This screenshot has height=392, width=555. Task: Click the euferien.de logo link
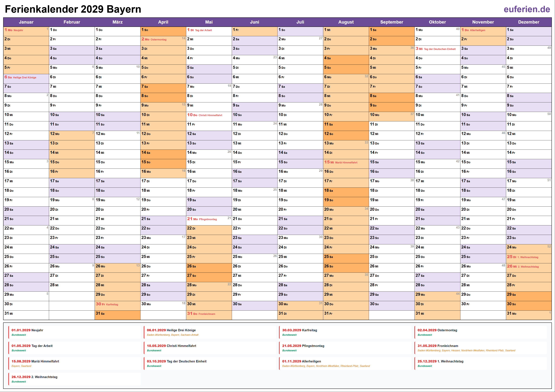coord(527,9)
